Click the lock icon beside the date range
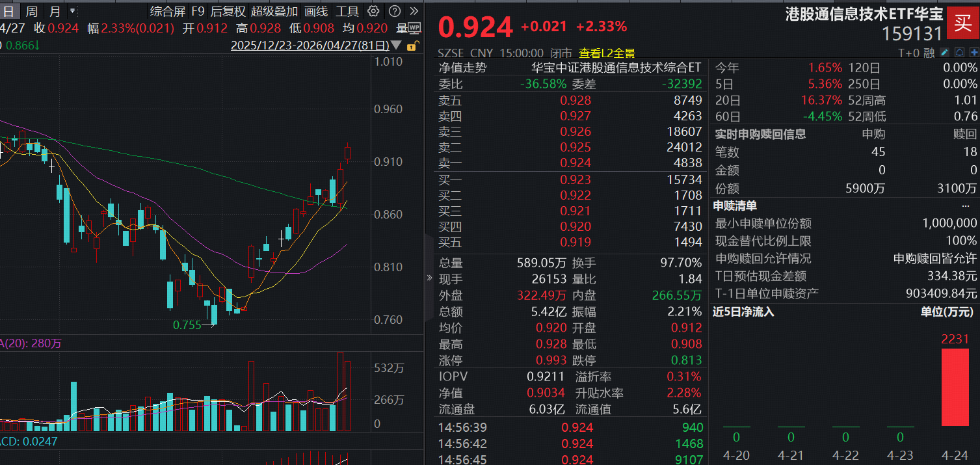This screenshot has height=465, width=980. coord(412,46)
